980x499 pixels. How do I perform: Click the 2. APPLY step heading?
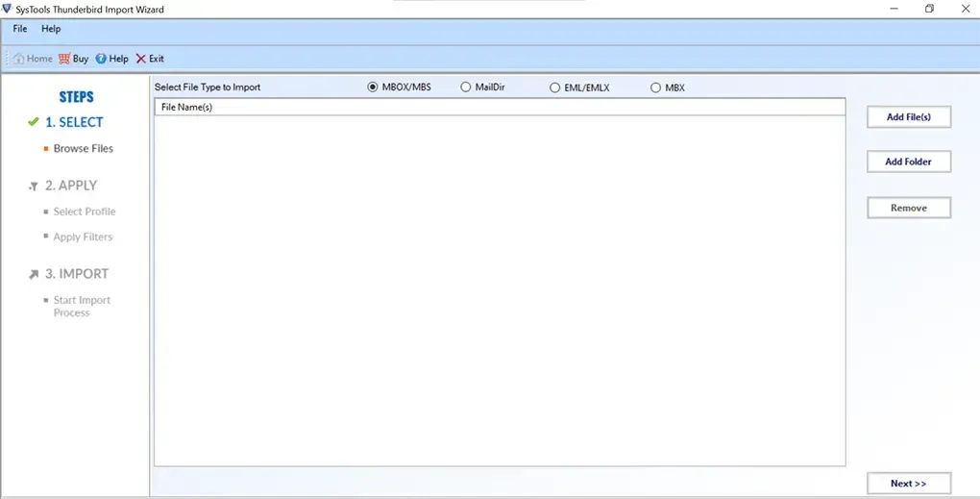point(71,186)
